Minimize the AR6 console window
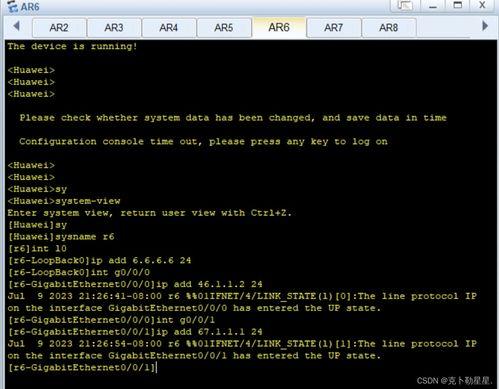This screenshot has height=389, width=499. (x=433, y=6)
